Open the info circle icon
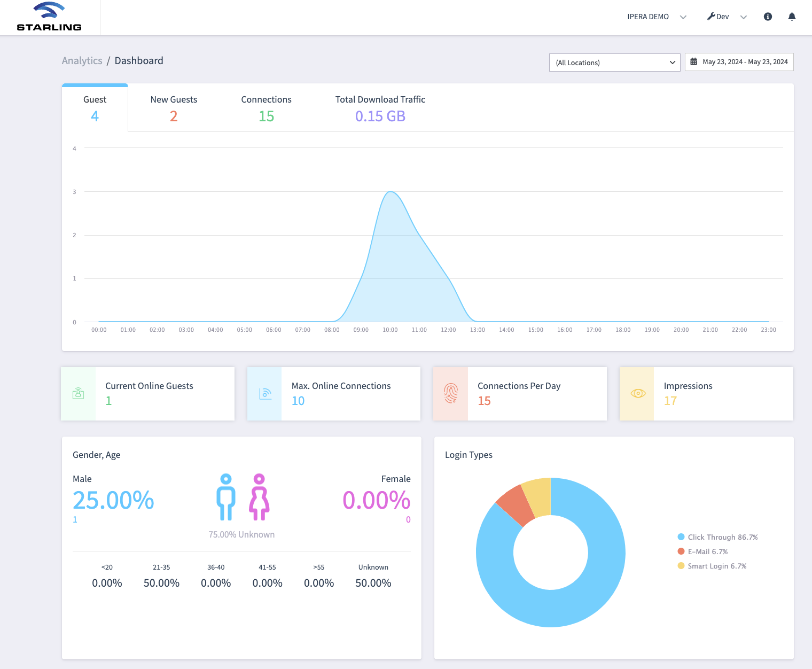The height and width of the screenshot is (669, 812). (x=768, y=17)
